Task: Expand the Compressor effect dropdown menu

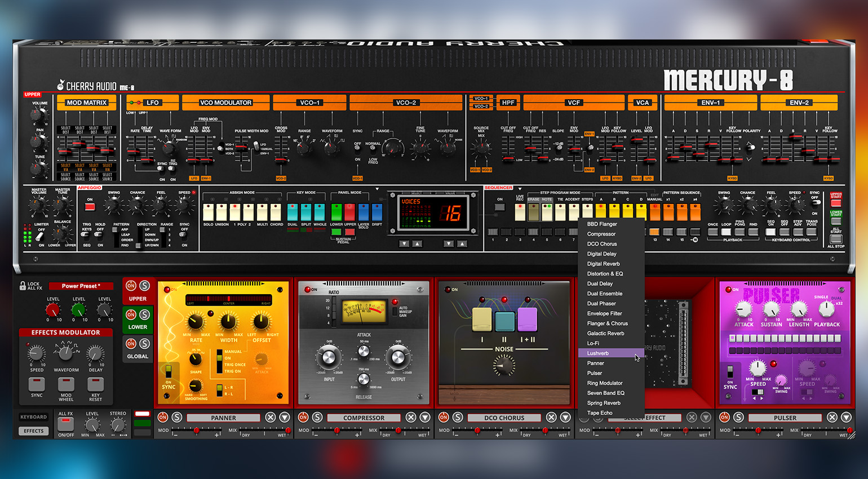Action: [425, 418]
